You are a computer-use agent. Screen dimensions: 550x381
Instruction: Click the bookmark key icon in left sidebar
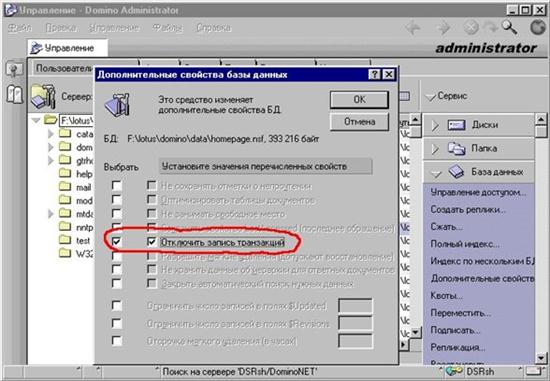(x=14, y=69)
